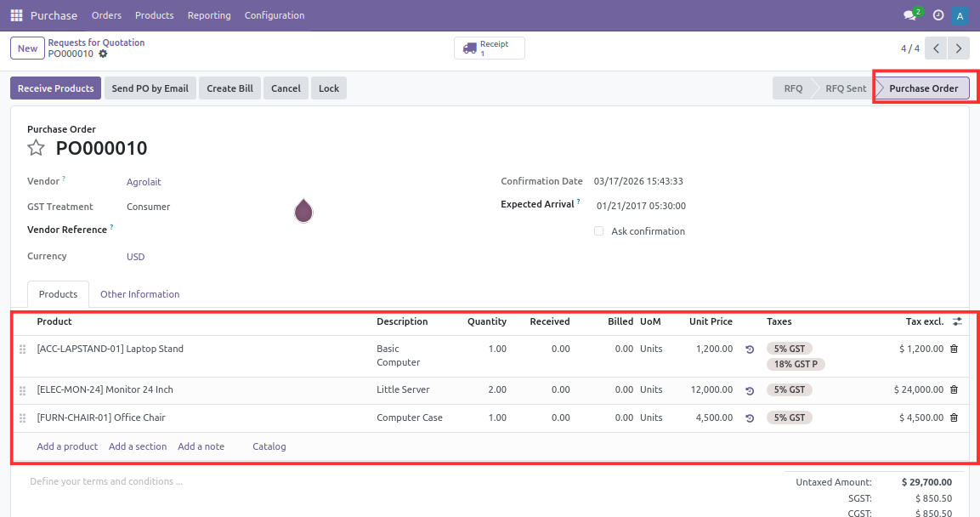Go to next record arrow
Screen dimensions: 980x517
[x=959, y=48]
